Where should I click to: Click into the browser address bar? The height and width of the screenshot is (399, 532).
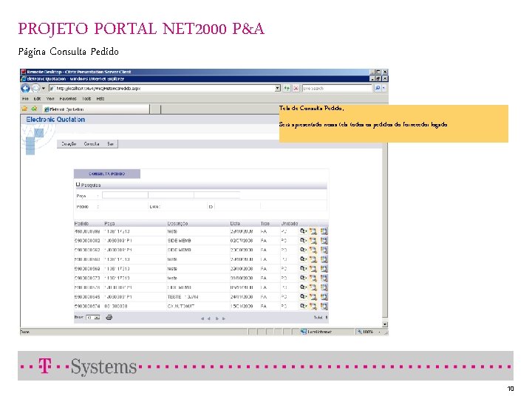(x=166, y=88)
